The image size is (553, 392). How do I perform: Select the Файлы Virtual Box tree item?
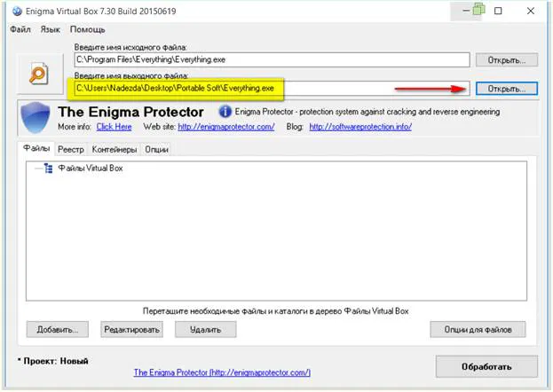[91, 169]
